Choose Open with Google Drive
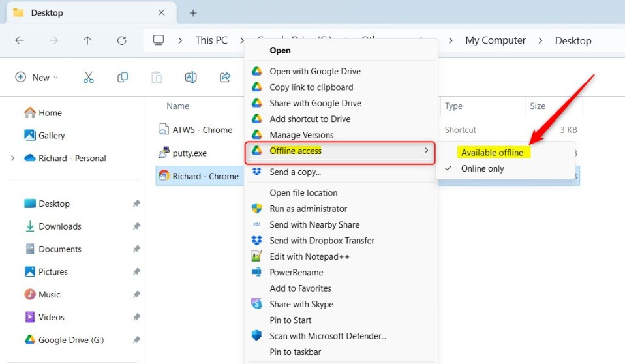Viewport: 625px width, 364px height. tap(341, 71)
